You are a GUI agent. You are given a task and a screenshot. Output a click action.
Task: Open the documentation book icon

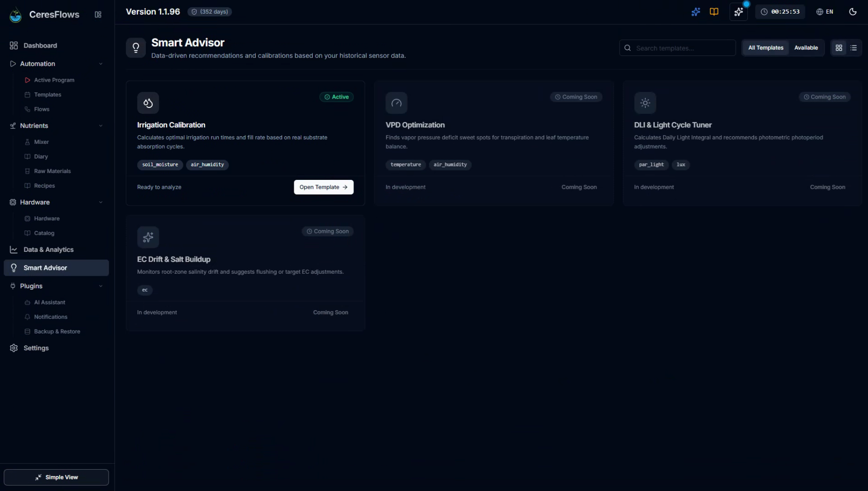[714, 12]
